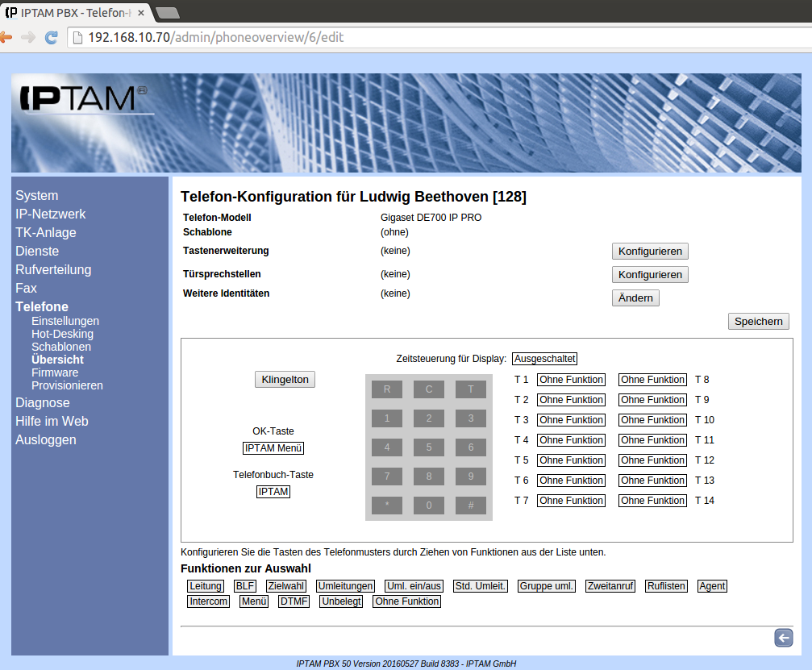Open the Telefone menu section
Viewport: 812px width, 670px height.
click(42, 306)
